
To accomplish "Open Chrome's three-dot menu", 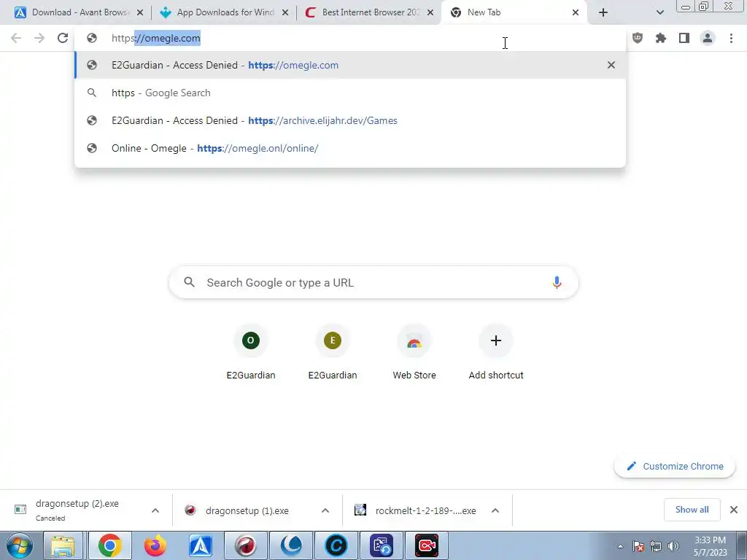I will [x=731, y=38].
